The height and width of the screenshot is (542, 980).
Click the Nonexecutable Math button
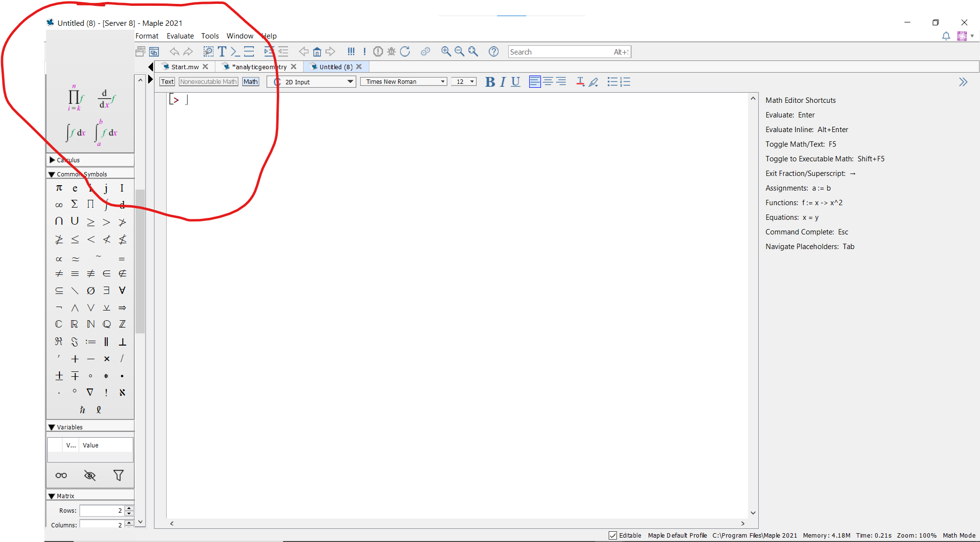208,81
